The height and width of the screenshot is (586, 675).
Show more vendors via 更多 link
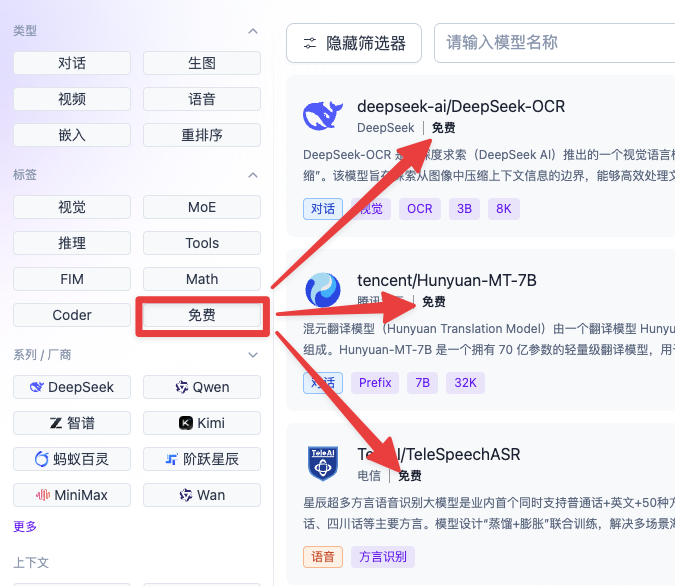[25, 526]
